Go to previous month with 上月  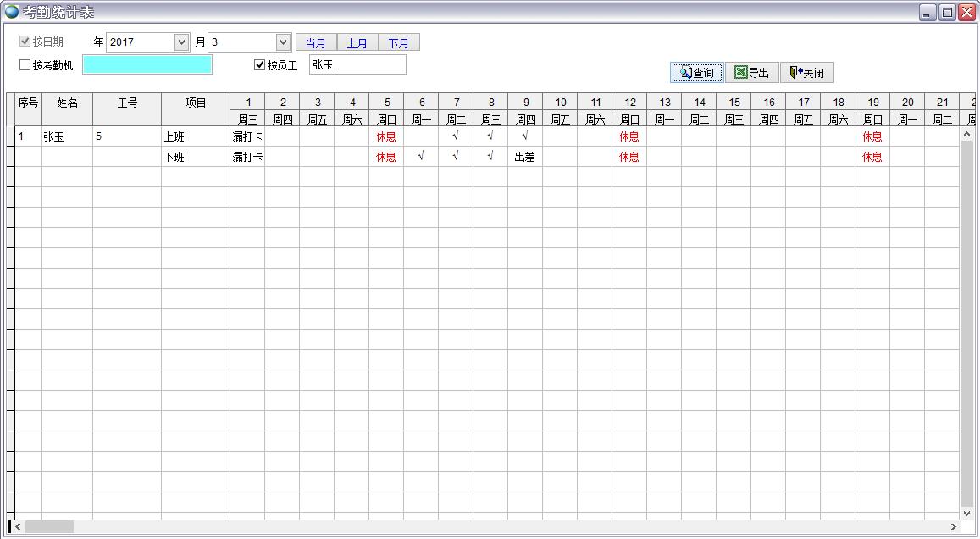click(x=357, y=43)
